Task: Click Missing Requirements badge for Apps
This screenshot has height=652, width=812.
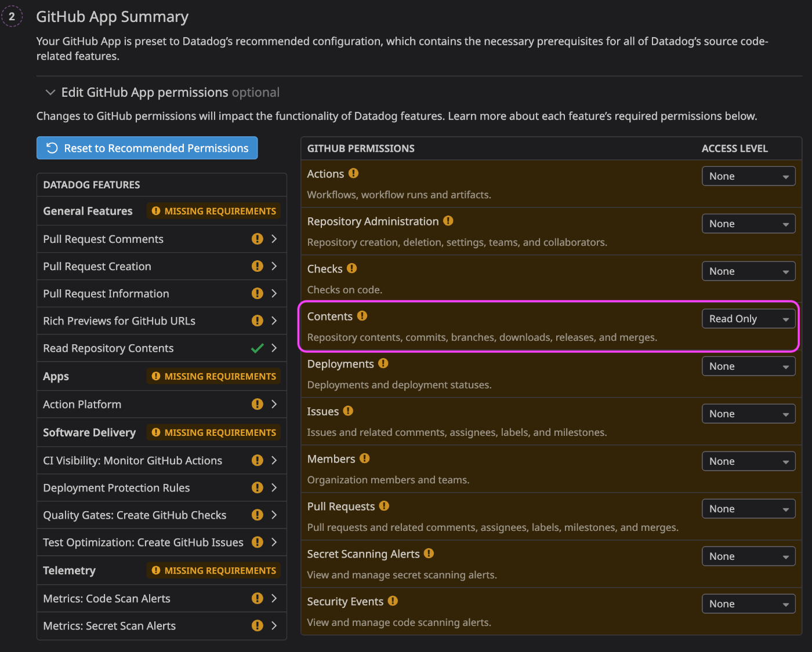Action: click(x=213, y=376)
